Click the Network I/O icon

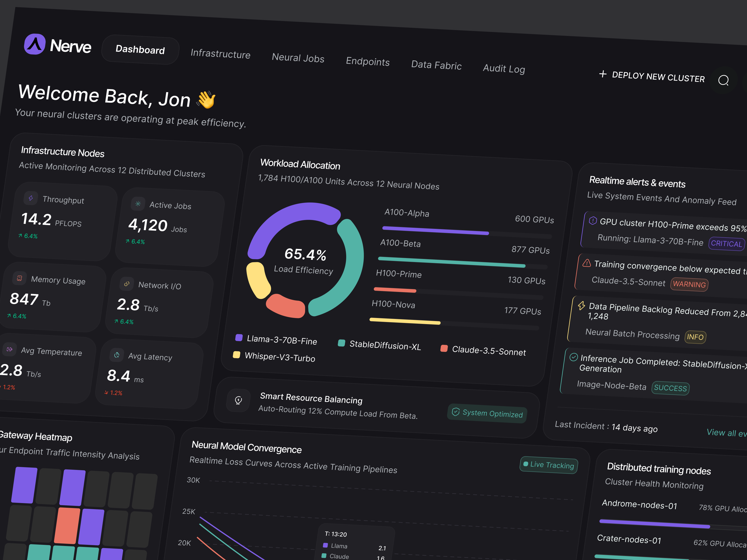point(127,284)
